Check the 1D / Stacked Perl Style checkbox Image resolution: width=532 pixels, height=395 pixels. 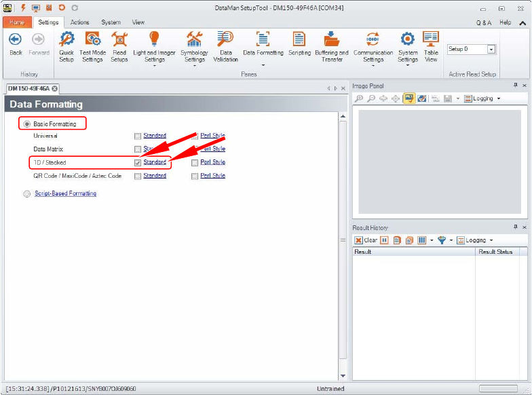(194, 163)
